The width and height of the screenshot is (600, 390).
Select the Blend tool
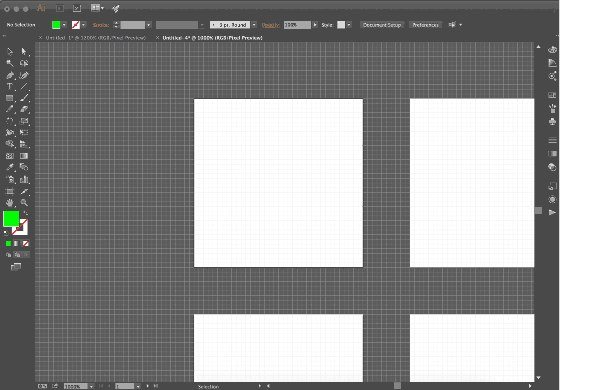pos(24,167)
